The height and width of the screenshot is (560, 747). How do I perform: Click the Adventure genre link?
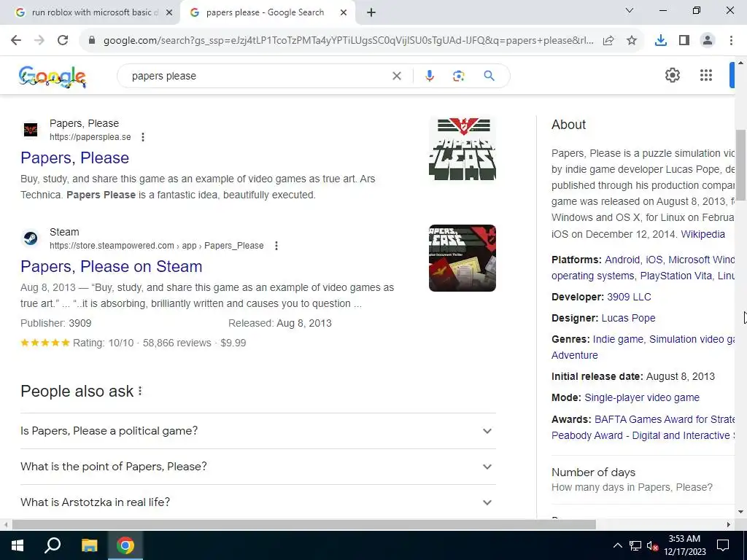575,355
